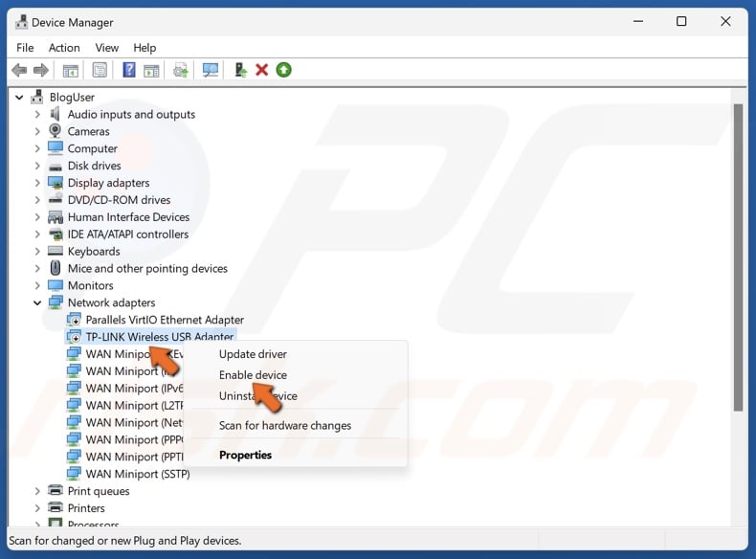Screen dimensions: 756x559
Task: Click the Disk drives icon
Action: (56, 167)
